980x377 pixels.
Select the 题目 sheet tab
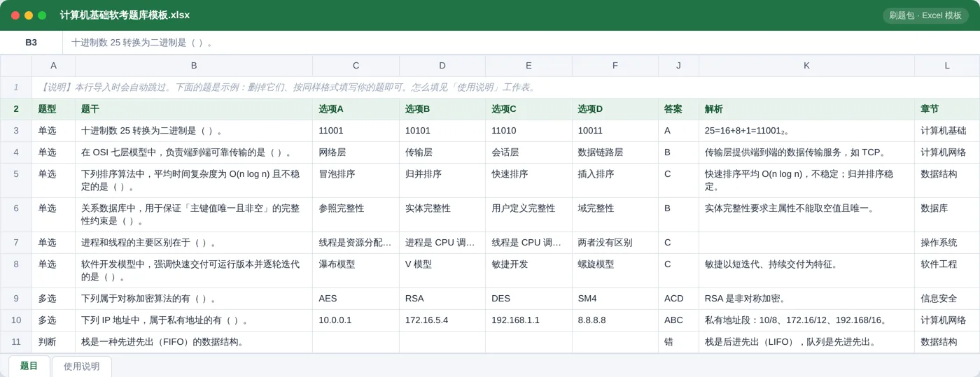29,366
